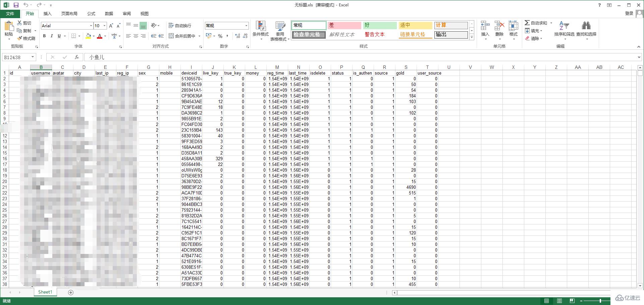Open the Formulas ribbon tab
The height and width of the screenshot is (305, 644).
point(91,14)
